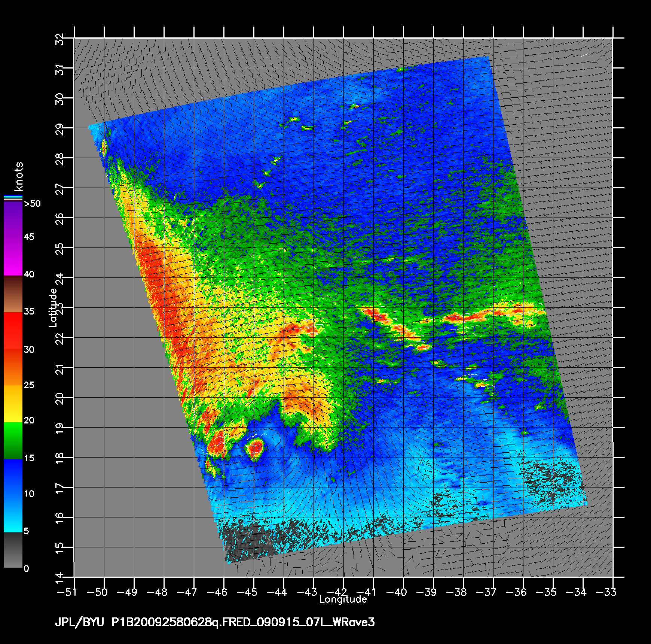This screenshot has height=644, width=651.
Task: Click the latitude tick label '17'
Action: coord(60,489)
